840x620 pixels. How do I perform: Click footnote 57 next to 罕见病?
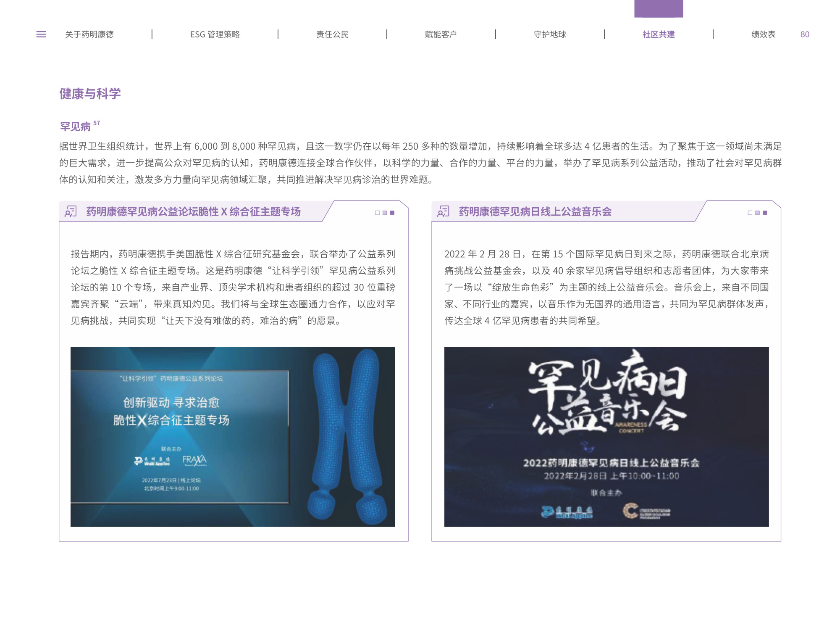click(x=97, y=123)
